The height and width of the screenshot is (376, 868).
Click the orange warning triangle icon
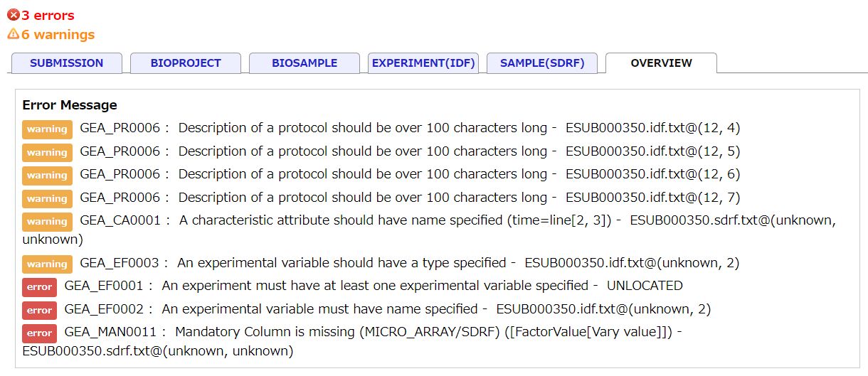pyautogui.click(x=13, y=34)
